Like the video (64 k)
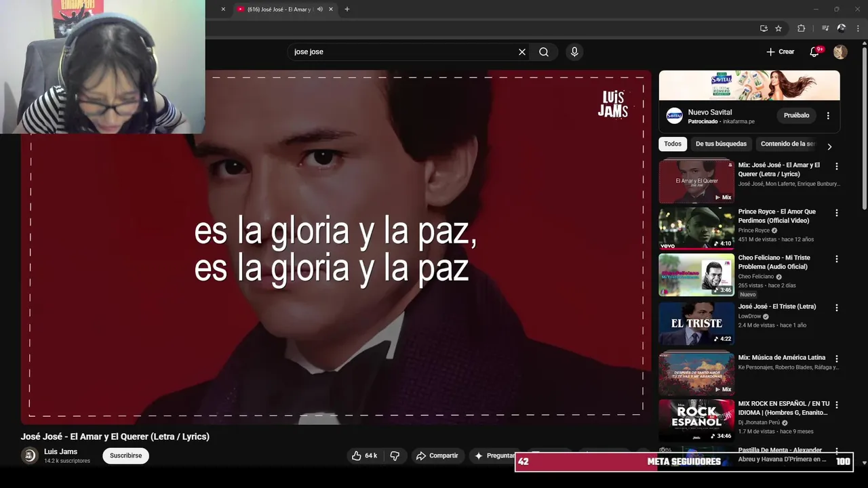 pos(364,455)
